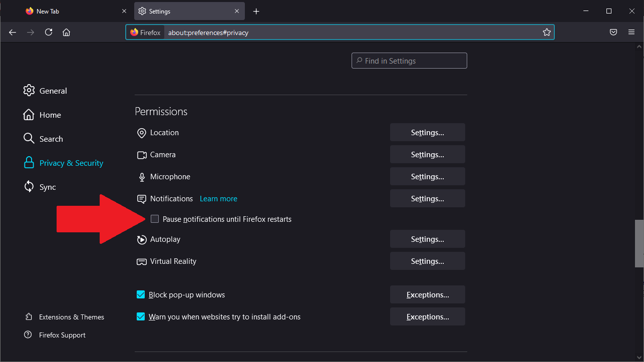This screenshot has width=644, height=362.
Task: Close the New Tab tab
Action: point(124,11)
